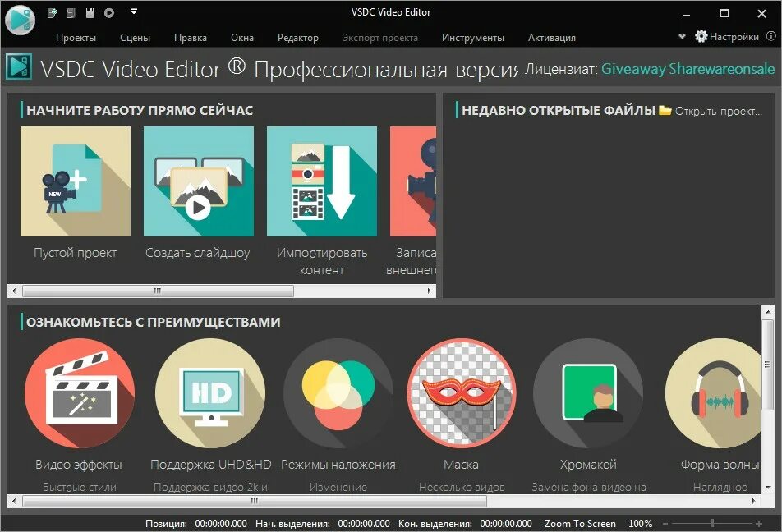This screenshot has width=782, height=532.
Task: Click the Маска masquerade mask icon
Action: [x=462, y=393]
